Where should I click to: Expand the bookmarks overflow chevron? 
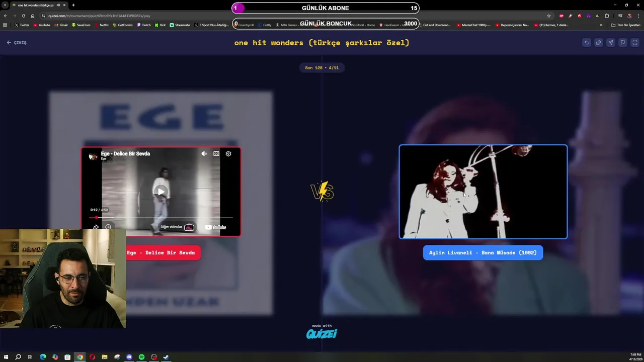pos(601,25)
